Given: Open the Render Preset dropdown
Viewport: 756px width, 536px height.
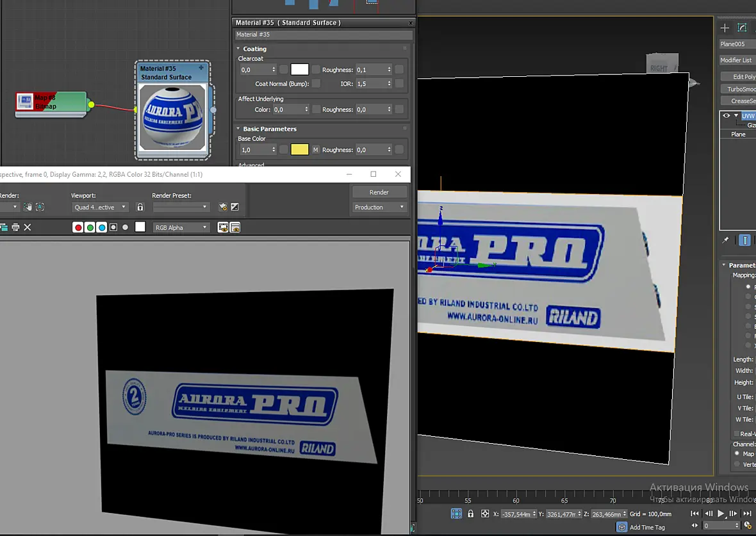Looking at the screenshot, I should tap(180, 207).
